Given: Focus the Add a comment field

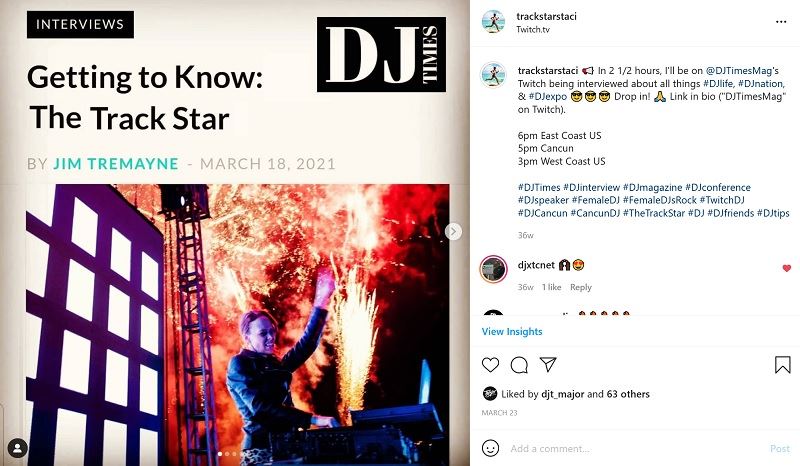Looking at the screenshot, I should [633, 448].
